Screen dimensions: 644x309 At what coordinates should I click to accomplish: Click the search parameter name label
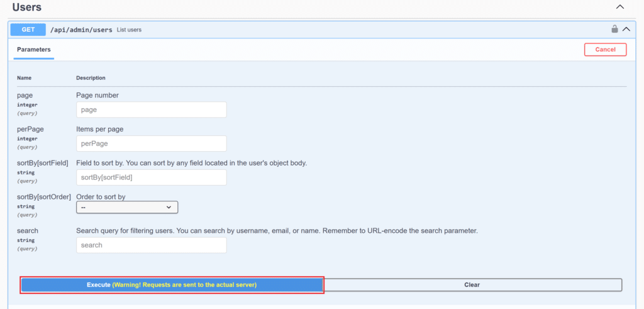28,231
